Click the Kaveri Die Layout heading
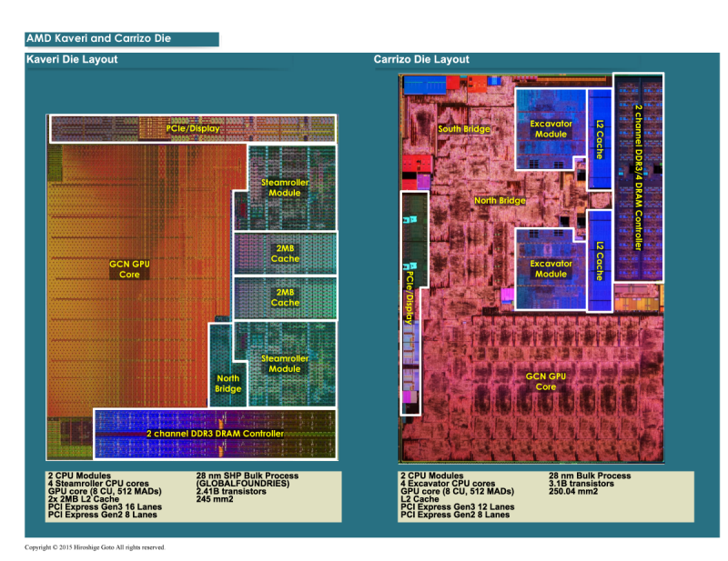 71,59
